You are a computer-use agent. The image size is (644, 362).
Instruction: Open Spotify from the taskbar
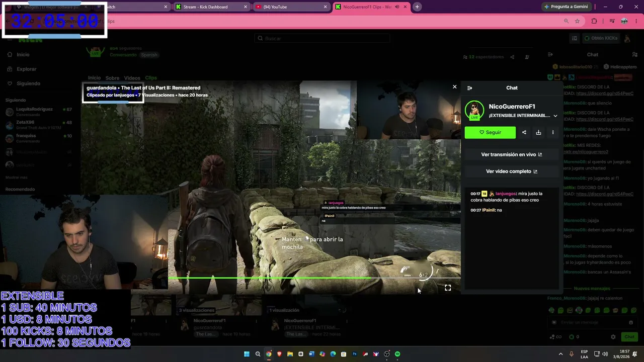[397, 354]
